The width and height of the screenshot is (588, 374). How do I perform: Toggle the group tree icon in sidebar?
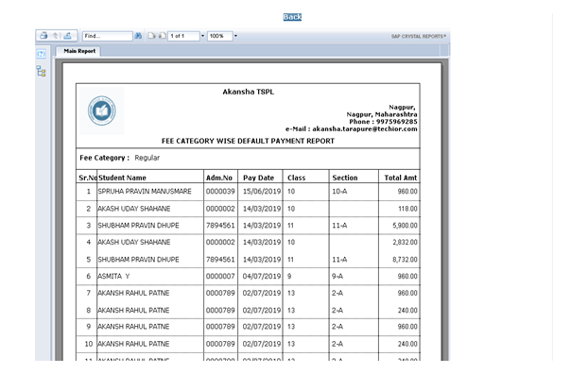click(x=42, y=71)
